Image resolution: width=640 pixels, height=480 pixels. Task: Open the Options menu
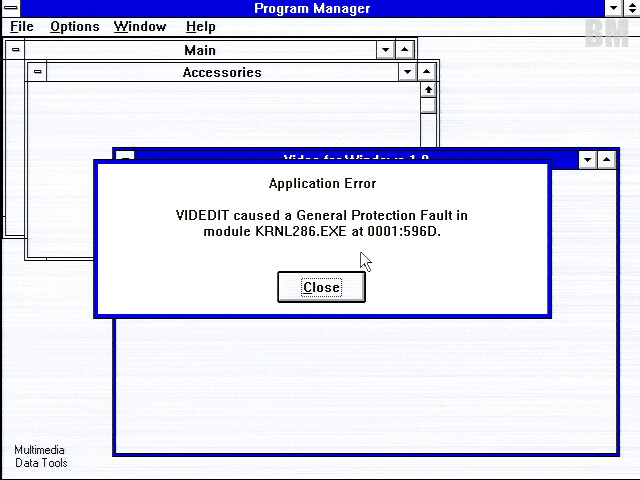(75, 27)
